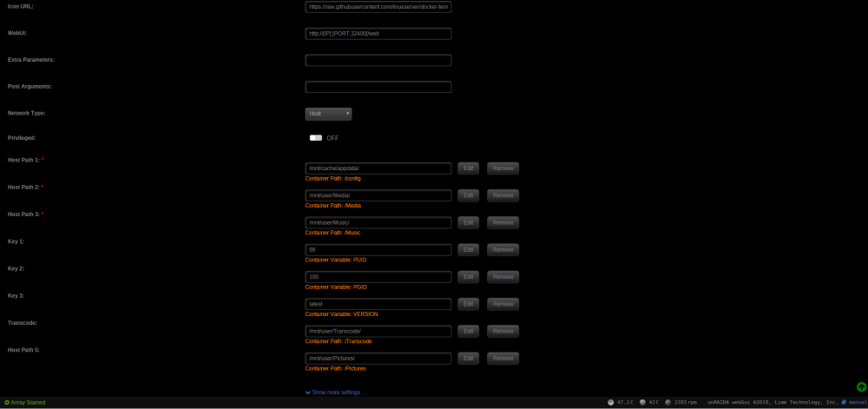The height and width of the screenshot is (409, 868).
Task: Expand Show more settings
Action: (339, 393)
